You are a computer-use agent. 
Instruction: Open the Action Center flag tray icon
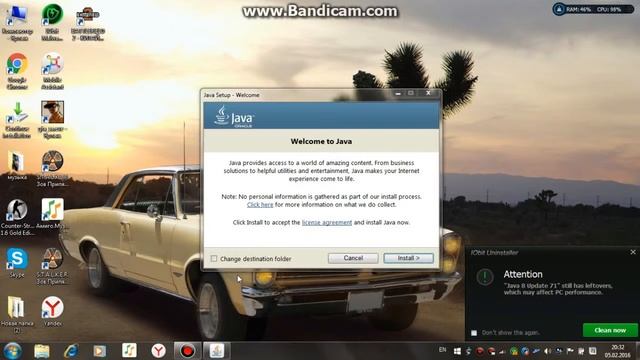[570, 351]
